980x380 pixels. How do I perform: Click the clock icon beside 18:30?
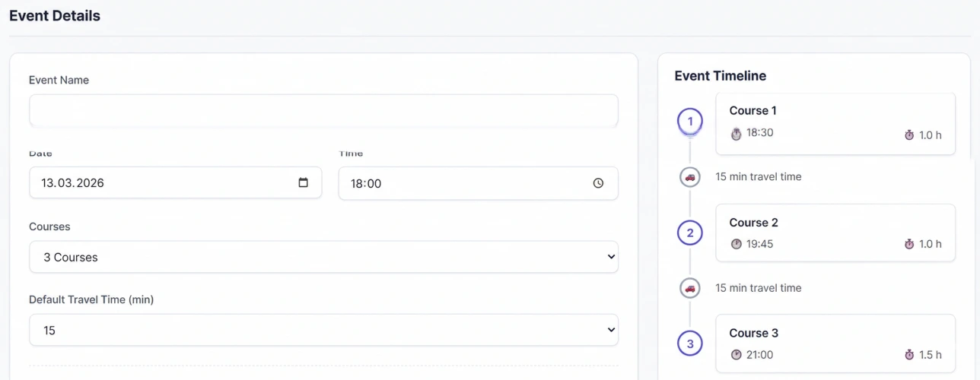(x=736, y=134)
